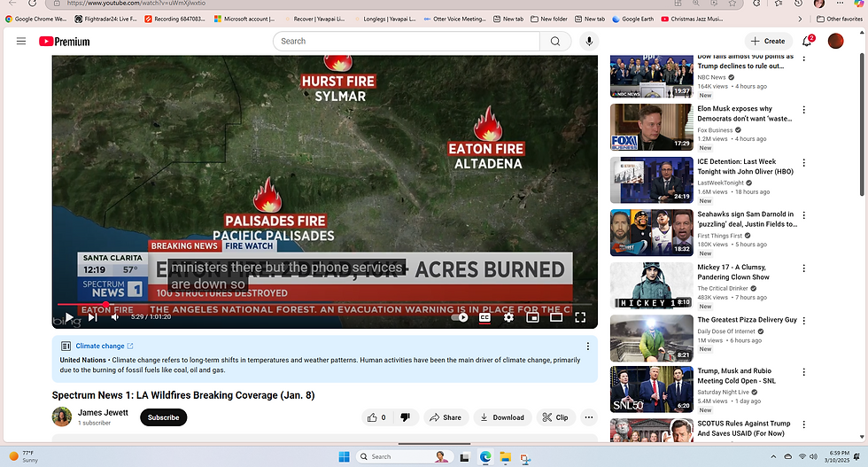Open the taskbar weather widget
The width and height of the screenshot is (868, 467).
tap(24, 456)
